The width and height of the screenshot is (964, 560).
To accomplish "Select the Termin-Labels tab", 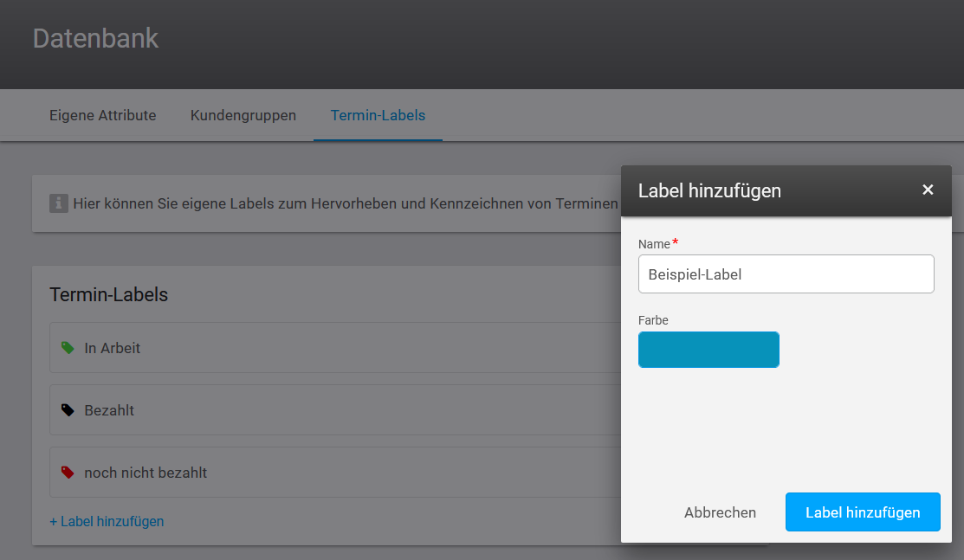I will 378,115.
